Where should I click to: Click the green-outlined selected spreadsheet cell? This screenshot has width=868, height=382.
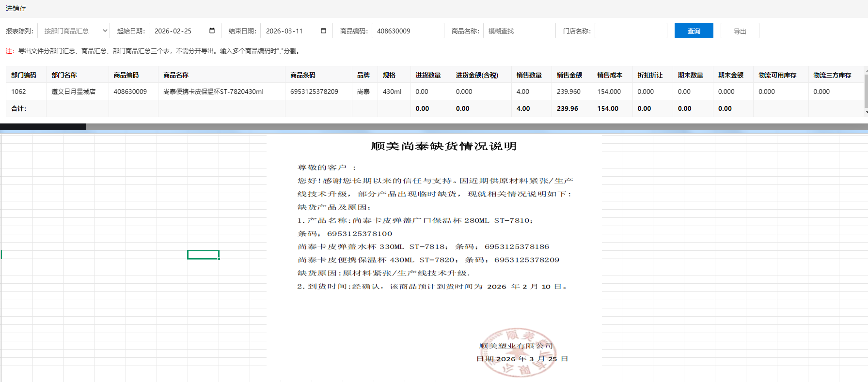203,255
